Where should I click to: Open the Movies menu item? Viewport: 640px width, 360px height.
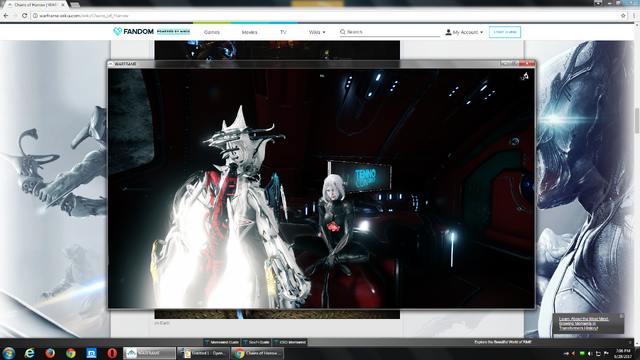[x=249, y=32]
